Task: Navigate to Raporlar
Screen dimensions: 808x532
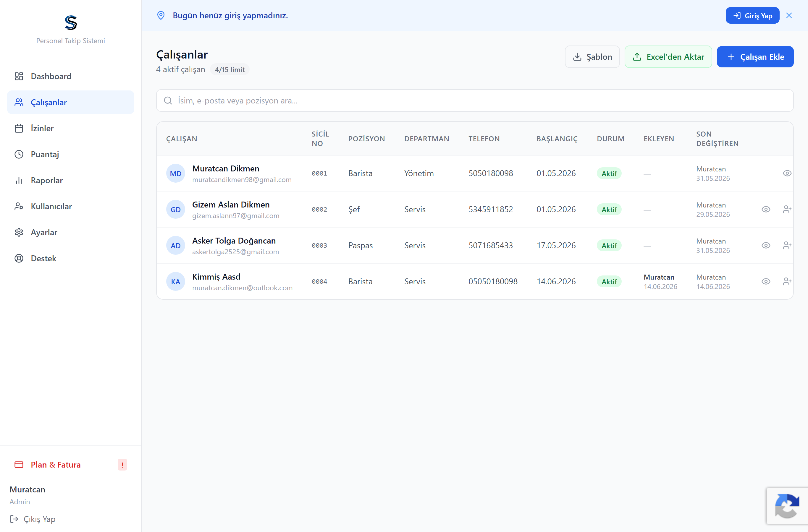Action: click(x=71, y=180)
